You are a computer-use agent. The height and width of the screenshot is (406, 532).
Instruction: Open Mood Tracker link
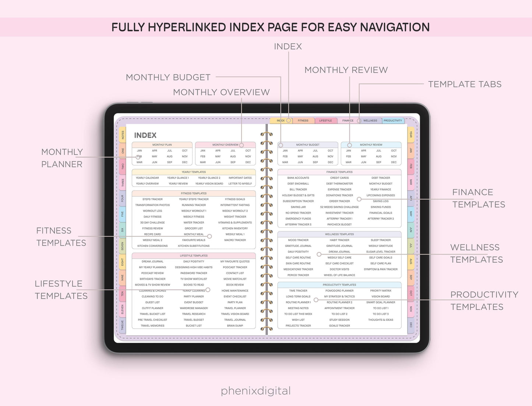pyautogui.click(x=298, y=240)
